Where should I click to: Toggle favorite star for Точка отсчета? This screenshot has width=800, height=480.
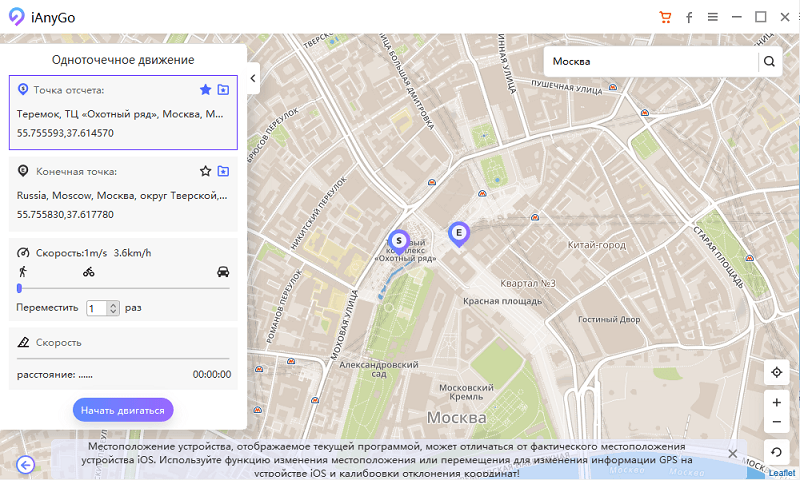(205, 90)
